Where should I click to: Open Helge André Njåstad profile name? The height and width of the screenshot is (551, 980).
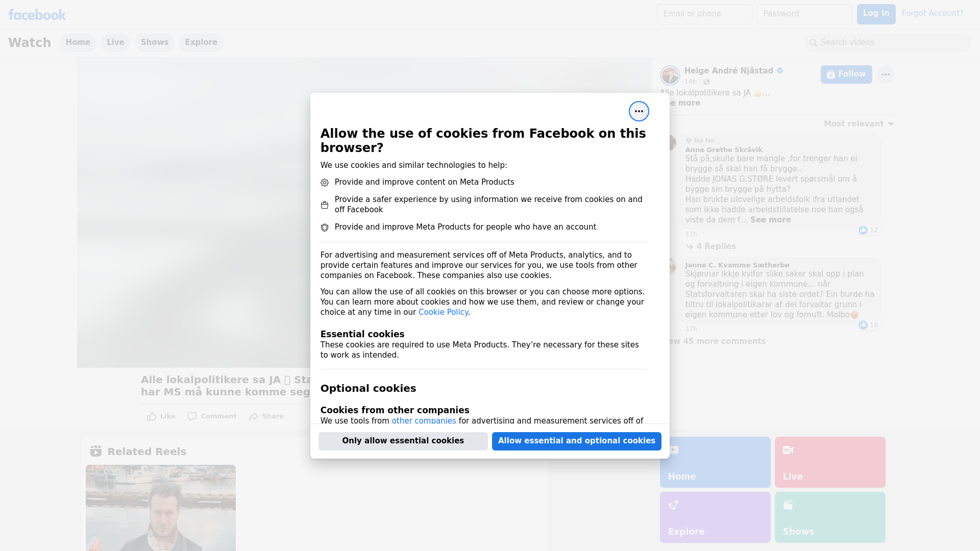pos(728,71)
